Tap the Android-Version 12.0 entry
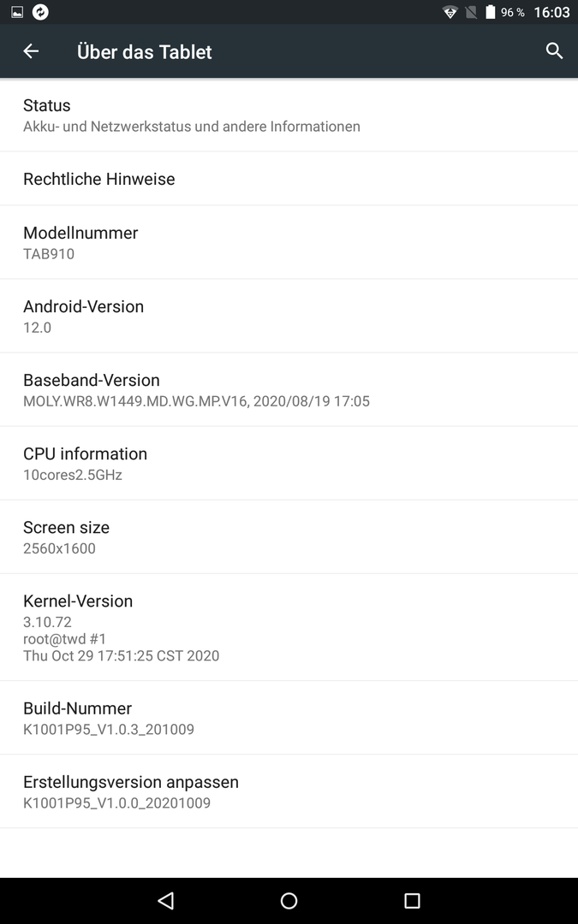Screen dimensions: 578x924 coord(289,316)
